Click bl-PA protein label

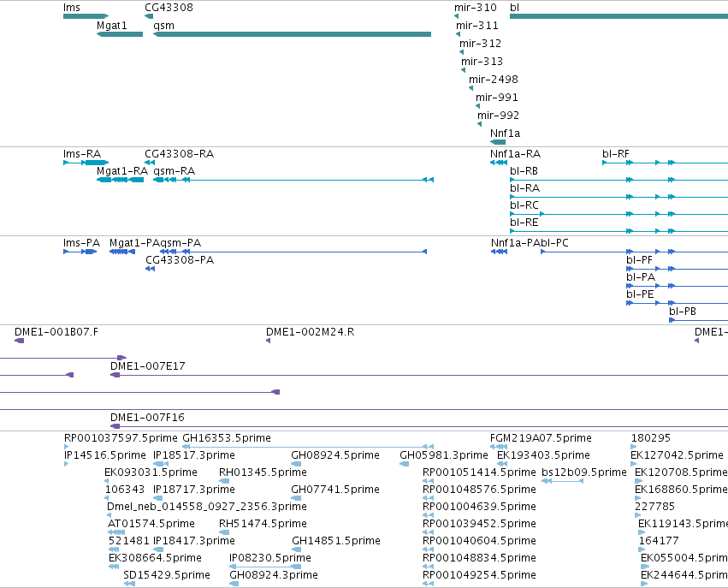(x=641, y=277)
